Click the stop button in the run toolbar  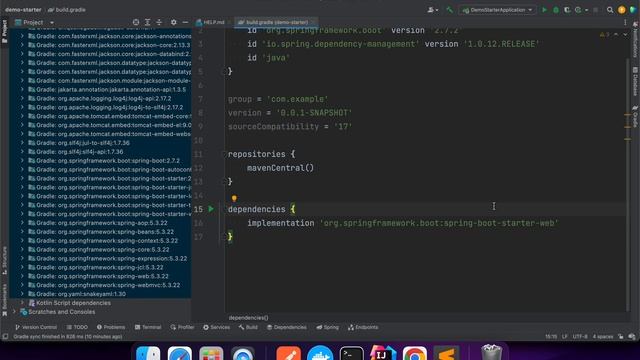(596, 10)
